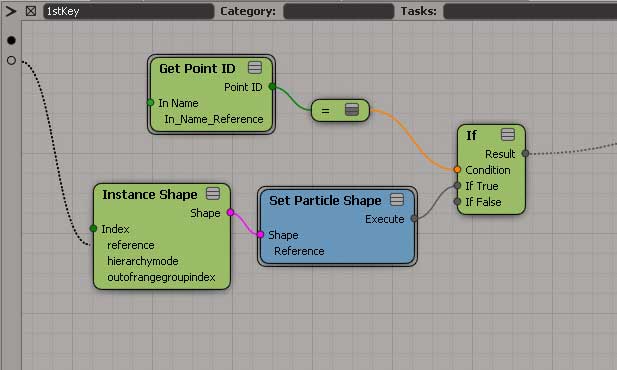Click the hollow circle in left strip
The width and height of the screenshot is (617, 370).
pyautogui.click(x=11, y=60)
